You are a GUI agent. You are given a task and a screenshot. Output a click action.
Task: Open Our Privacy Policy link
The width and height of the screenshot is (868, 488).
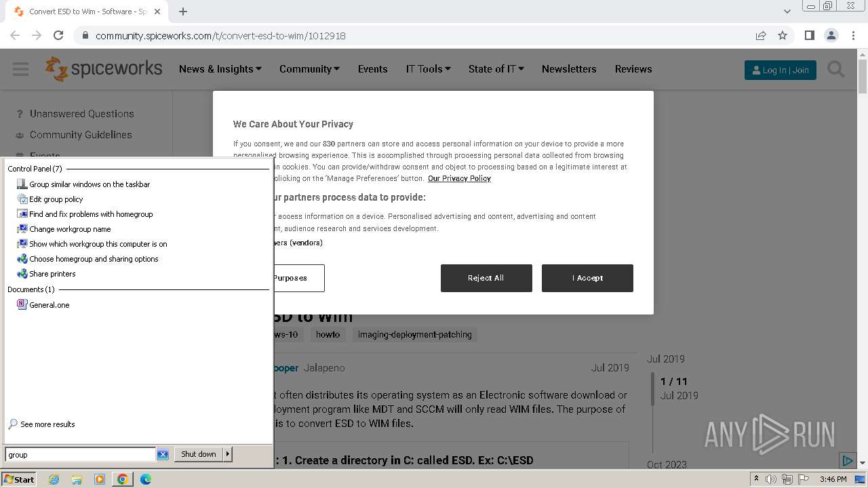click(x=459, y=178)
